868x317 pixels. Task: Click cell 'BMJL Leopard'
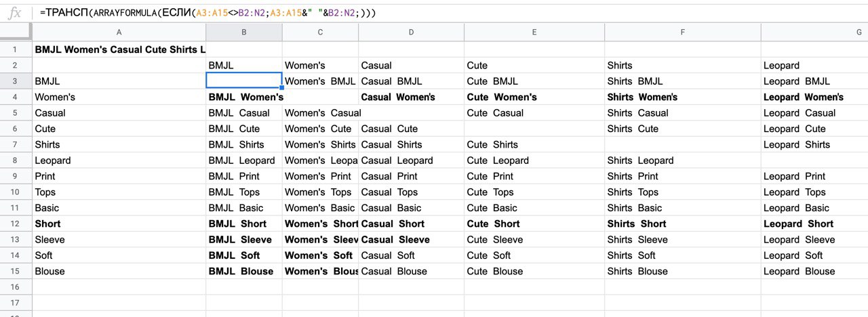click(x=244, y=161)
